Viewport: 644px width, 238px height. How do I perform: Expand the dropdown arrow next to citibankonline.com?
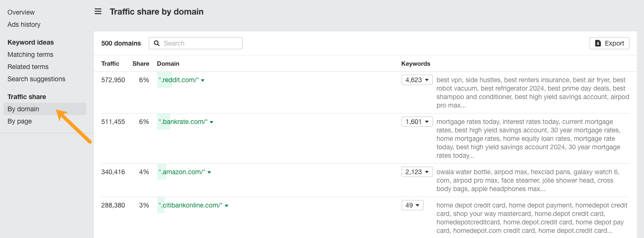(x=227, y=206)
